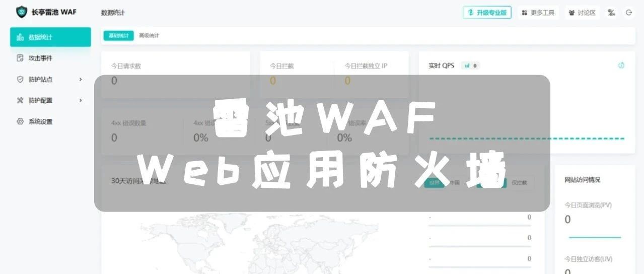Expand the 防护站点 submenu chevron
Viewport: 644px width, 274px height.
tap(81, 80)
